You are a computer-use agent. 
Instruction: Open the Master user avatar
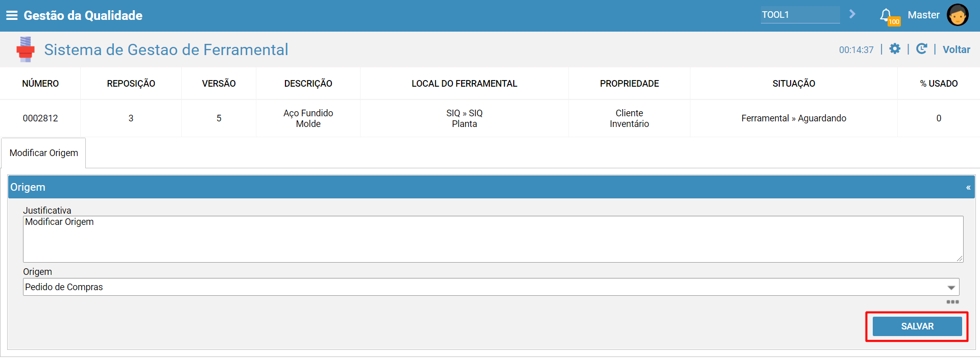click(957, 15)
